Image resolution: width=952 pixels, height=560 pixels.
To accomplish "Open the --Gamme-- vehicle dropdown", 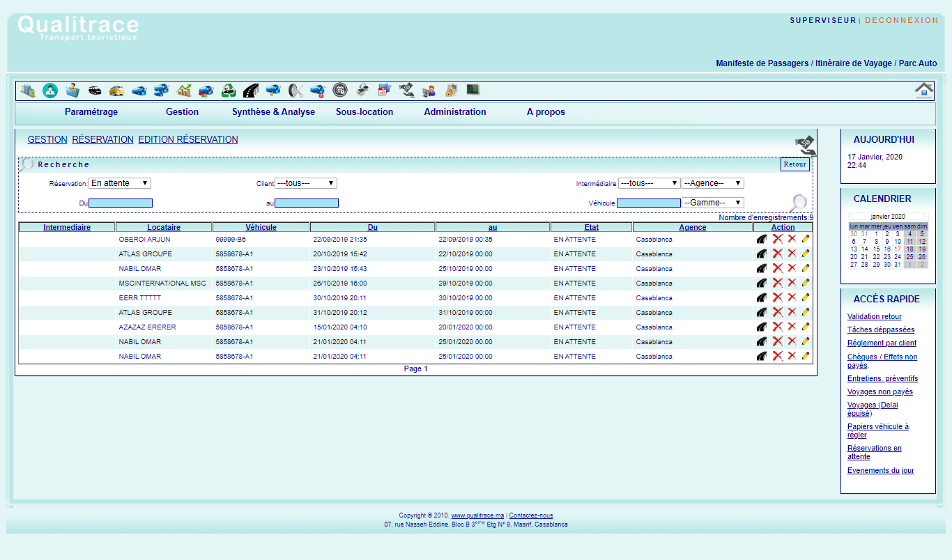I will coord(712,203).
